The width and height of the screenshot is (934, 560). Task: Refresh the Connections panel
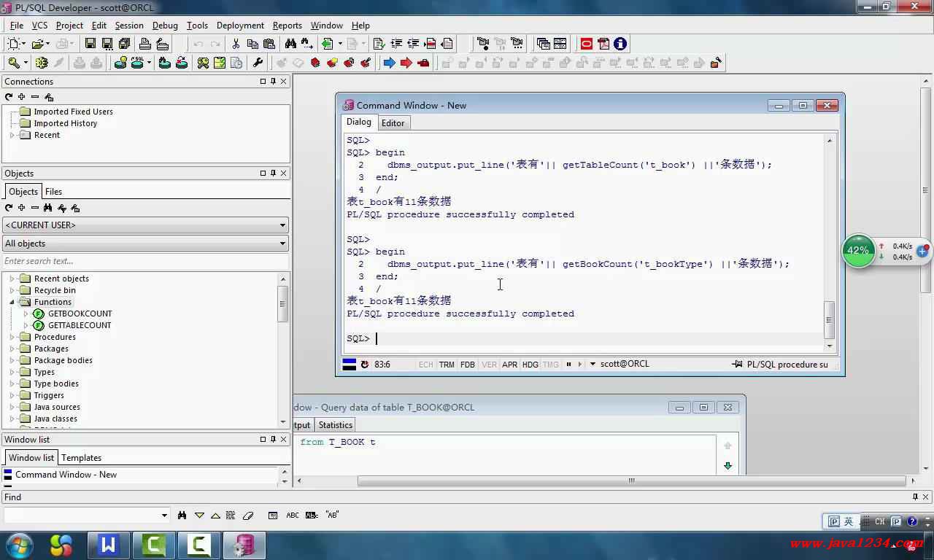pos(9,97)
